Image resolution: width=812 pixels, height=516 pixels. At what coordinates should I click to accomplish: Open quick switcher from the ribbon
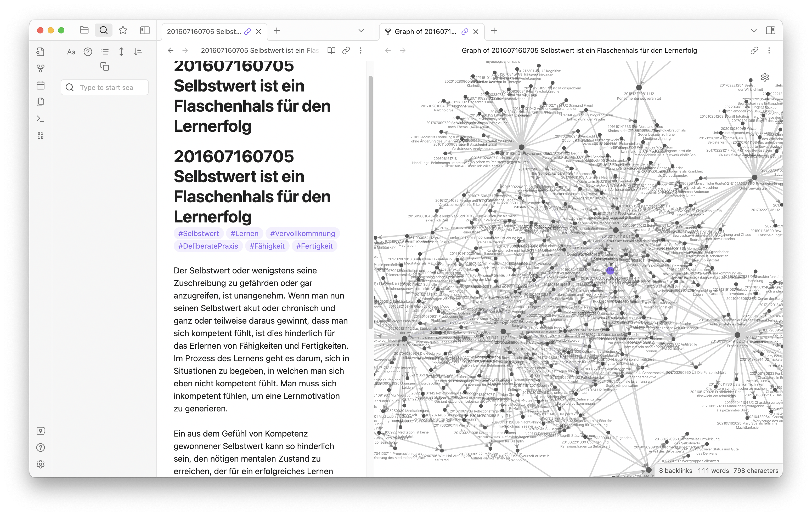coord(41,51)
